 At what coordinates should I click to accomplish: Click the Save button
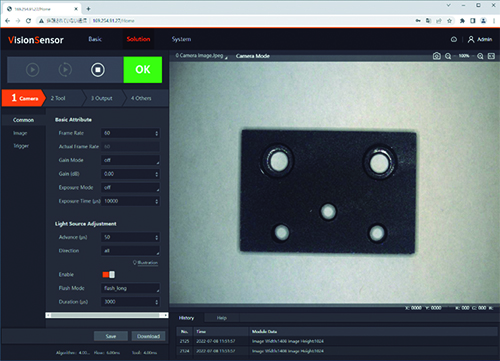coord(111,336)
